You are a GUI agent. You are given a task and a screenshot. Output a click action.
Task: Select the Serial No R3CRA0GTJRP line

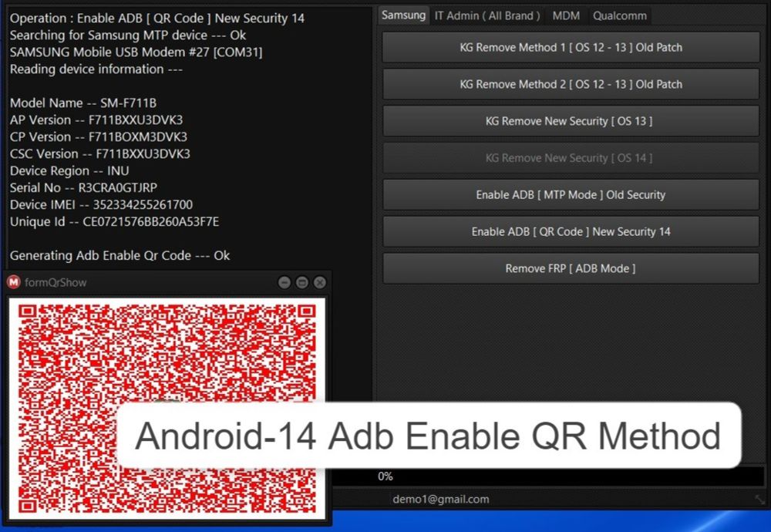click(83, 188)
